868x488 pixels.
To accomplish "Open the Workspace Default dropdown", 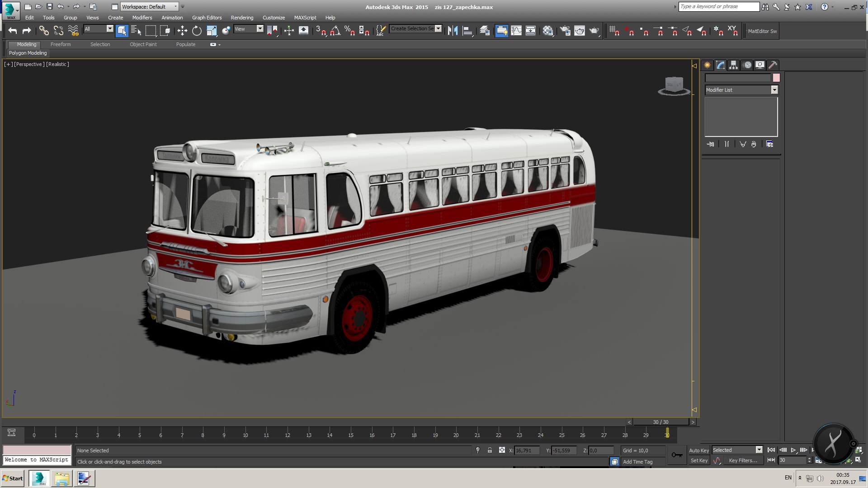I will [x=149, y=7].
